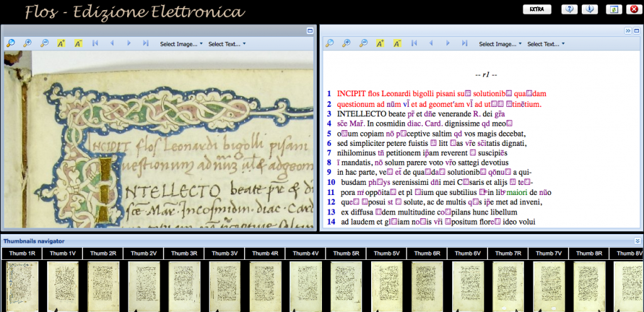Viewport: 644px width, 312px height.
Task: Go to next page in right panel
Action: (448, 43)
